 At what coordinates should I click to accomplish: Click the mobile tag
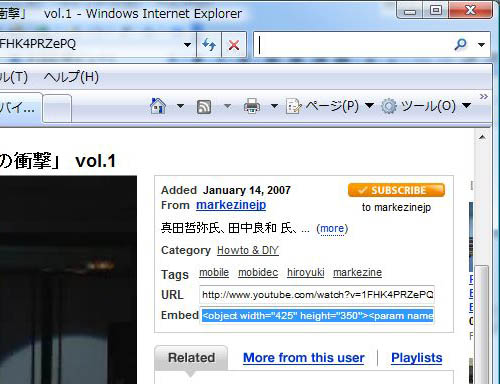pos(214,272)
